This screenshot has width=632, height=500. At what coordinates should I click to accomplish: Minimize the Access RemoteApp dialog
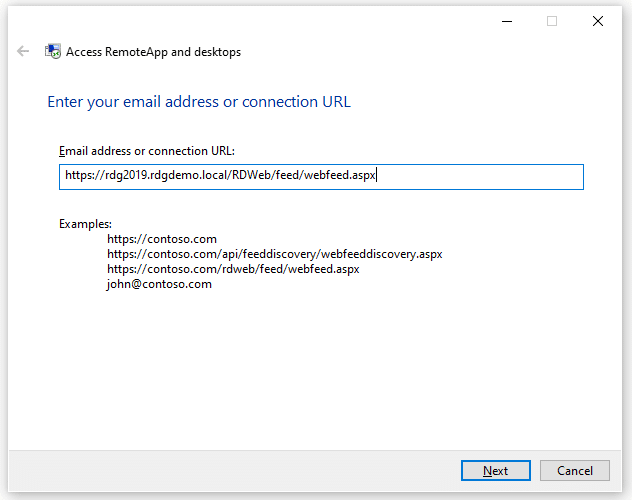505,21
